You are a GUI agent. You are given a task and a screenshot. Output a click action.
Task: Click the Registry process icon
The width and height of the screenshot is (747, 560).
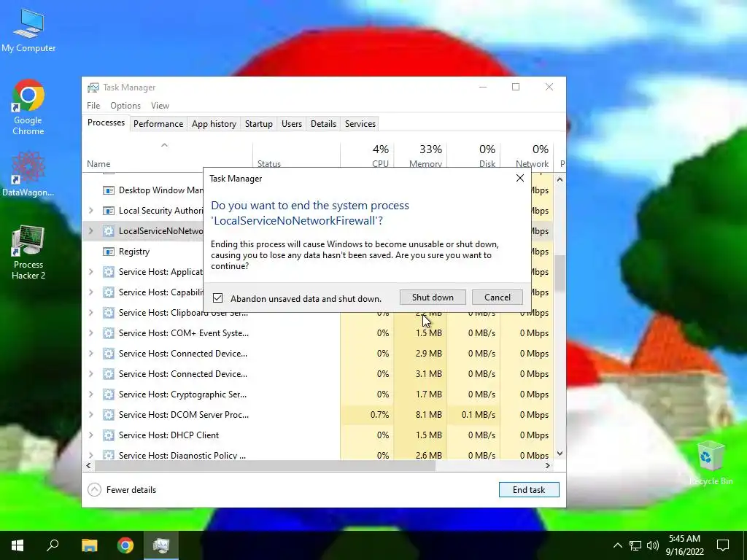click(x=109, y=252)
